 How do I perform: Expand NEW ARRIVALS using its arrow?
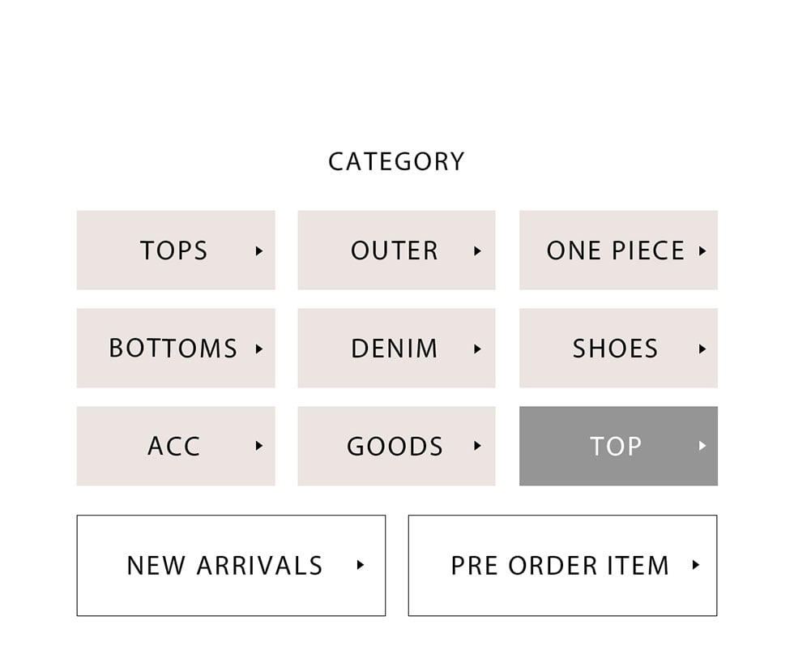pos(361,565)
